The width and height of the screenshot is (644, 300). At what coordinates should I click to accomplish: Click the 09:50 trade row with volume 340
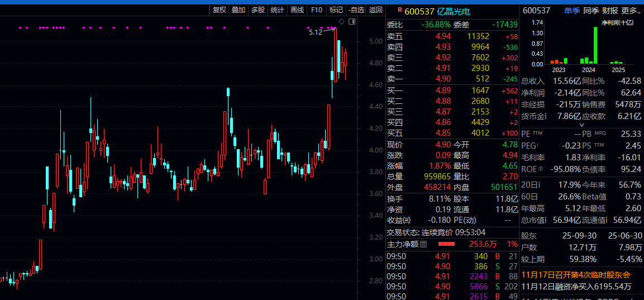click(x=452, y=256)
